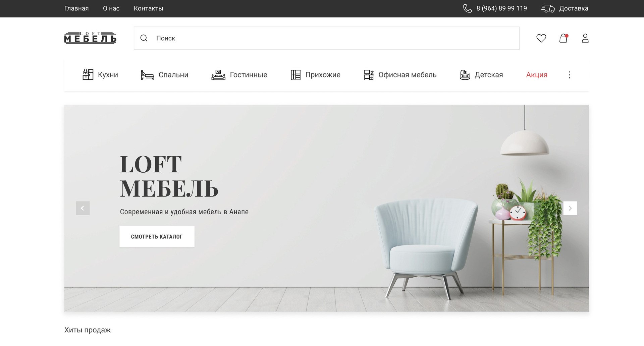The image size is (644, 346).
Task: Click the delivery truck icon
Action: [x=548, y=8]
